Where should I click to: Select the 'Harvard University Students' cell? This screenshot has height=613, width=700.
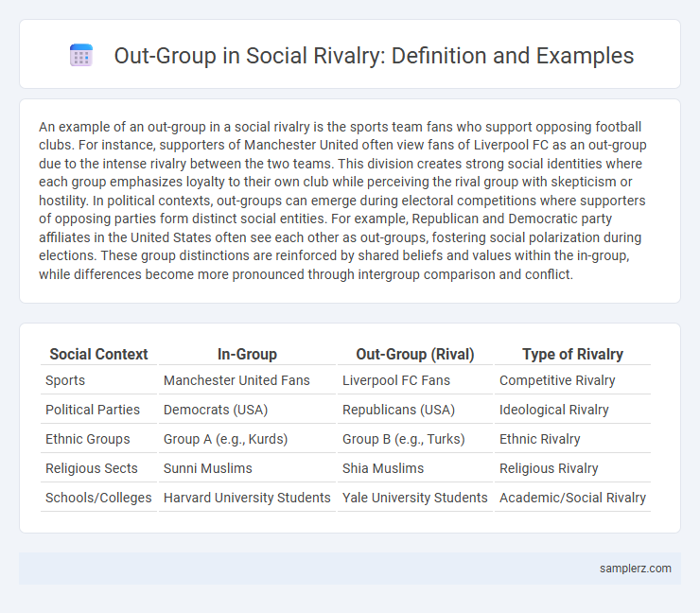click(247, 498)
